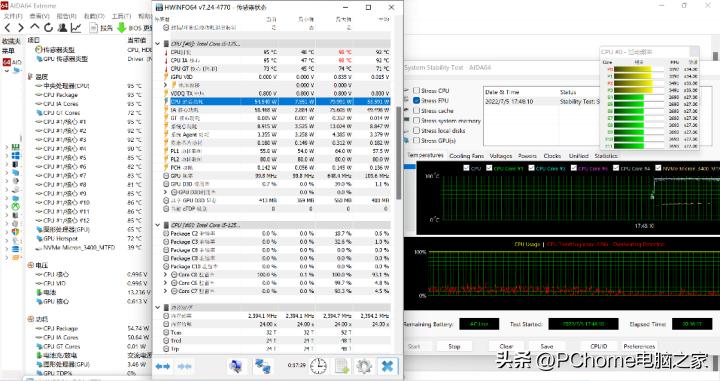Start HWiNFO logging with sheet icon
720x381 pixels.
pos(342,366)
